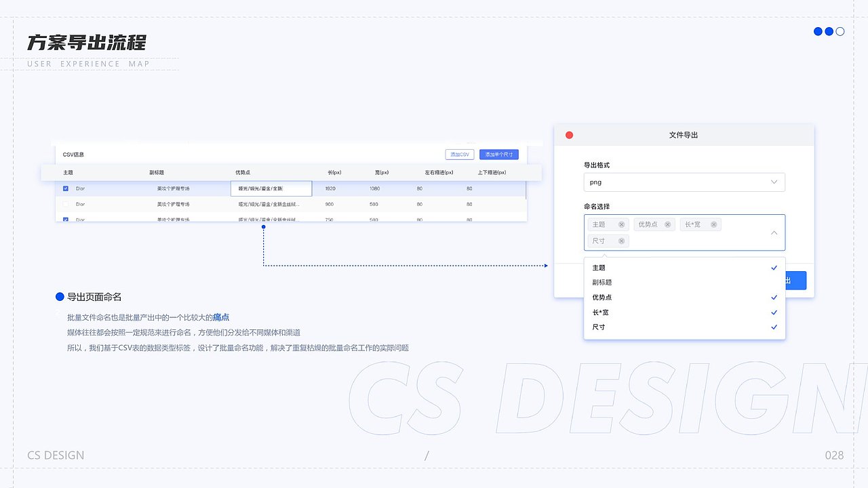The height and width of the screenshot is (488, 868).
Task: Click the 1920 length cell
Action: pos(330,188)
